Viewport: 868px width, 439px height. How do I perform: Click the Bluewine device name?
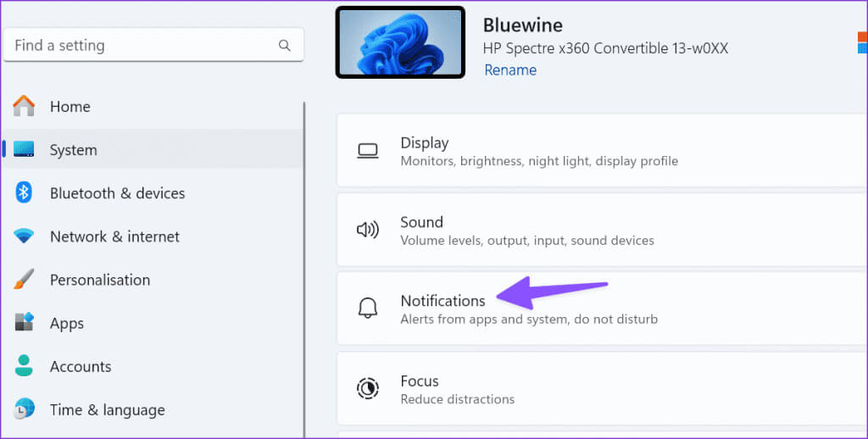pos(522,25)
